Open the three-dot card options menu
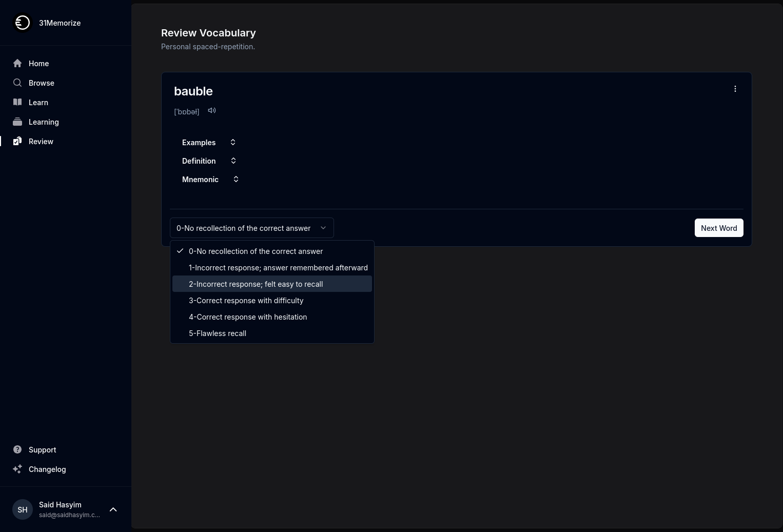 click(x=735, y=89)
